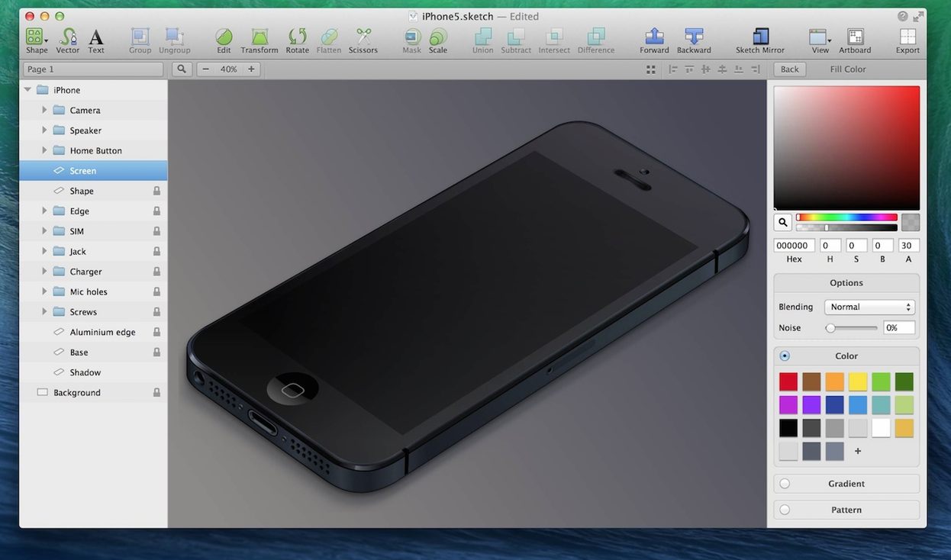Click the 40% zoom level
951x560 pixels.
coord(228,69)
